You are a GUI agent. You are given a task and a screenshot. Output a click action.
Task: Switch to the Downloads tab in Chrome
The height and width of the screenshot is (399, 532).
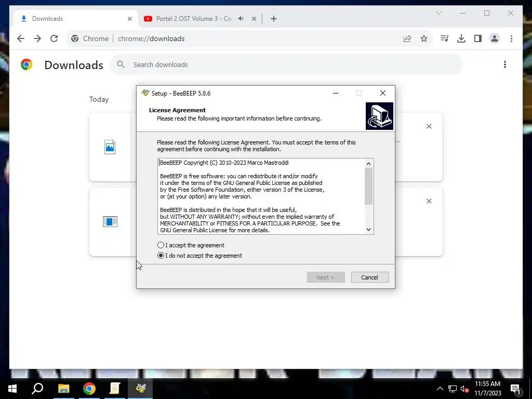pyautogui.click(x=75, y=19)
